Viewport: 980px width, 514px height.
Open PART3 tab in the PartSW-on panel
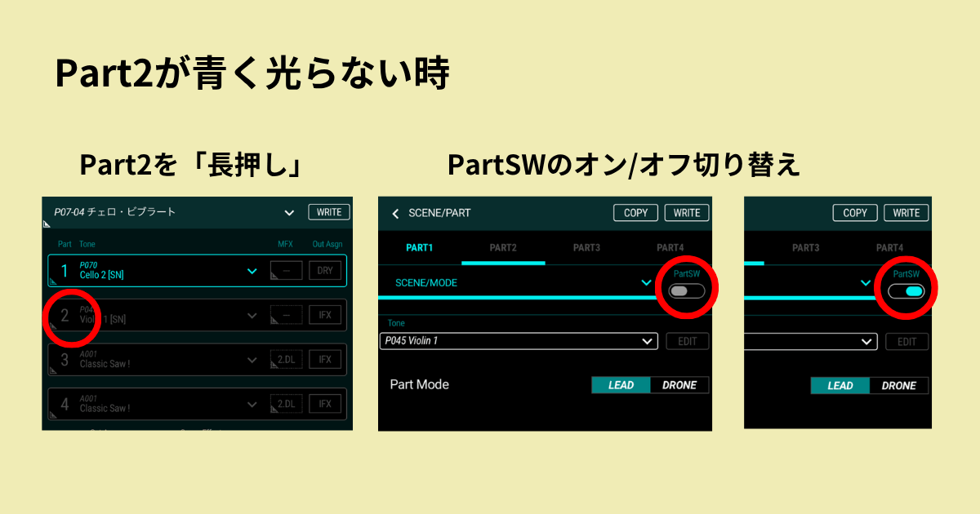(x=806, y=248)
